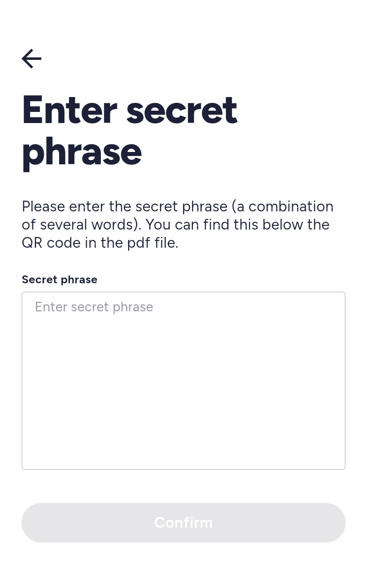
Task: Activate the return arrow in the corner
Action: click(x=31, y=59)
